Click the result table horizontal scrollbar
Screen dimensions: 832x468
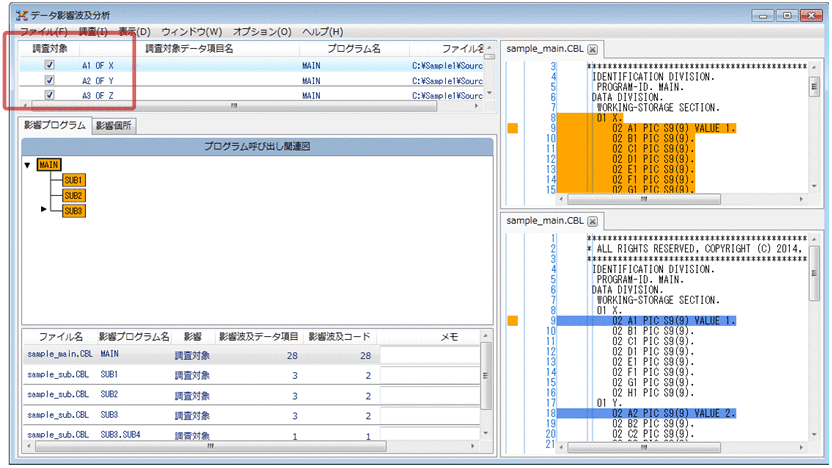click(211, 446)
